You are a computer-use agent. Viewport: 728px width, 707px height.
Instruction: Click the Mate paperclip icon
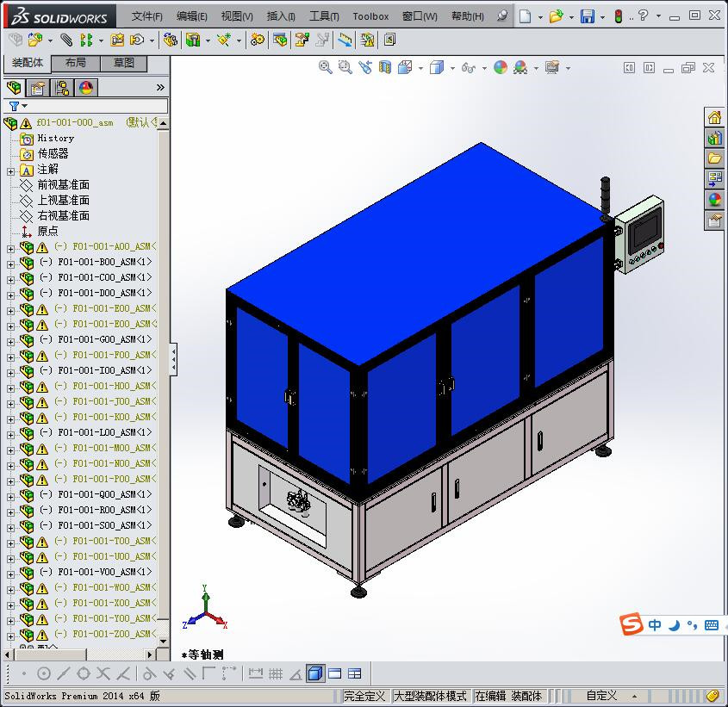[x=66, y=40]
